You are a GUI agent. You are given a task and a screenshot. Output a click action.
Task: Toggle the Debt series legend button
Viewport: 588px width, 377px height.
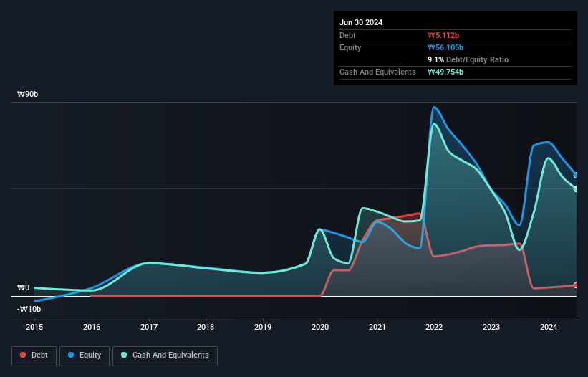[34, 355]
